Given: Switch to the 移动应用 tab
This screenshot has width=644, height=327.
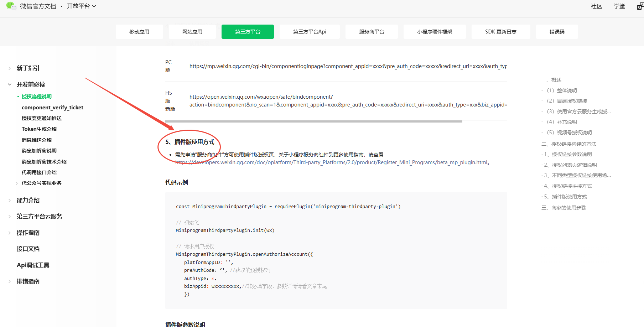Looking at the screenshot, I should pos(139,32).
